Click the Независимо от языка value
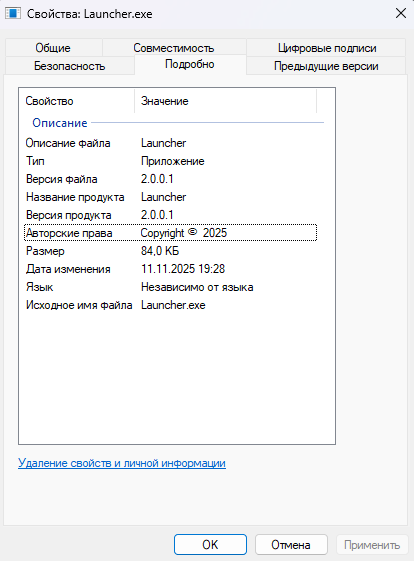414x561 pixels. pos(197,287)
